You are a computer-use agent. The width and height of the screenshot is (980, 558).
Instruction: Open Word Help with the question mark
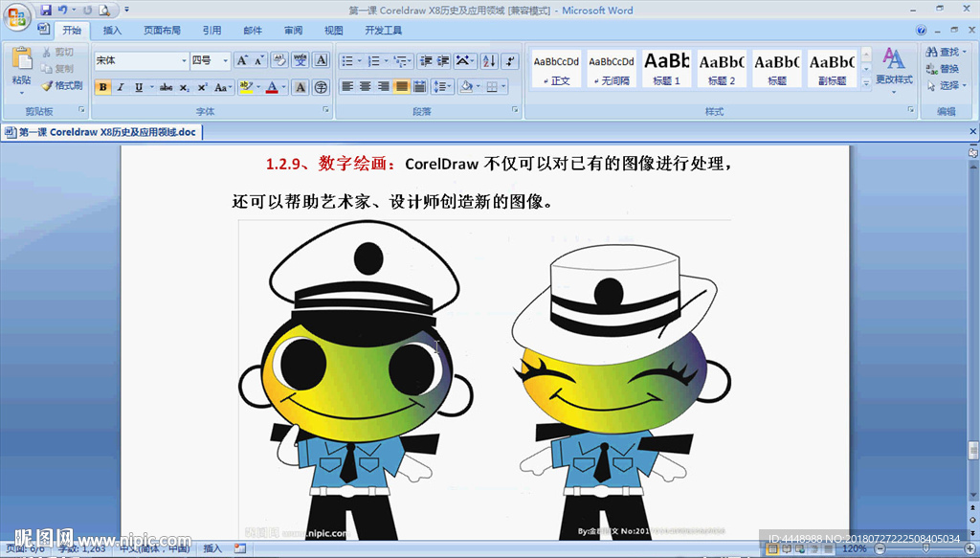pyautogui.click(x=921, y=30)
